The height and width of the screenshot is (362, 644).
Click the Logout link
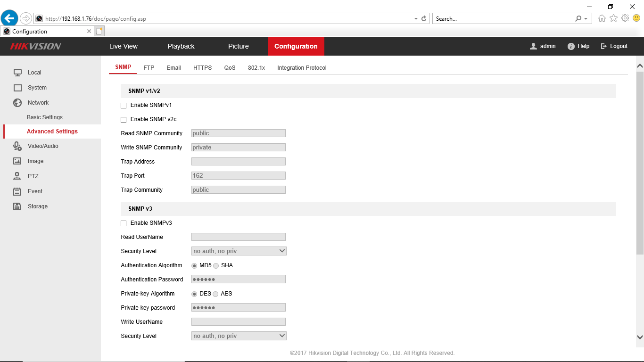614,46
